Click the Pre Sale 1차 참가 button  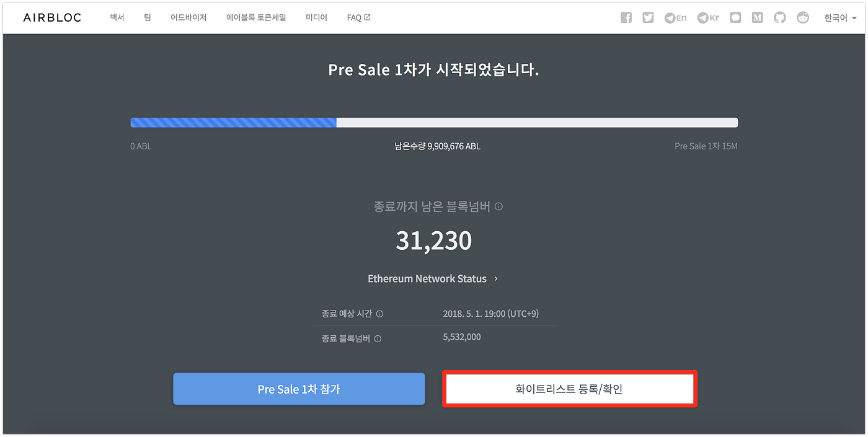tap(299, 389)
